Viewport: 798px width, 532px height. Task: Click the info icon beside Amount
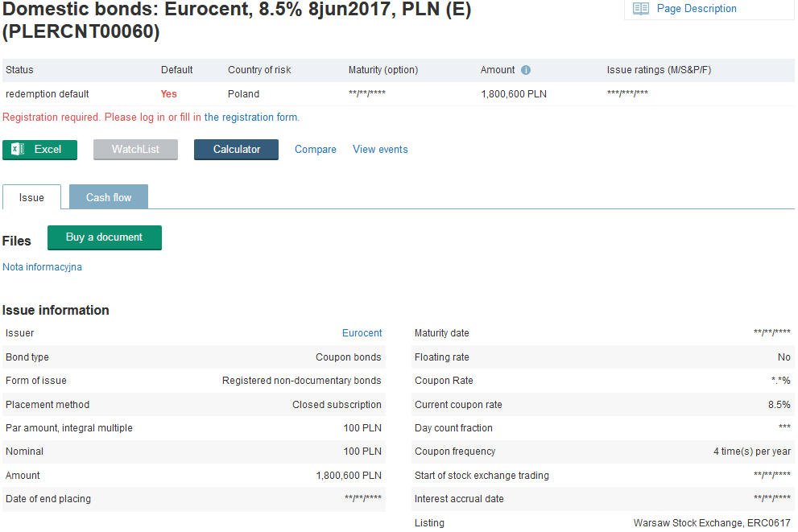526,70
